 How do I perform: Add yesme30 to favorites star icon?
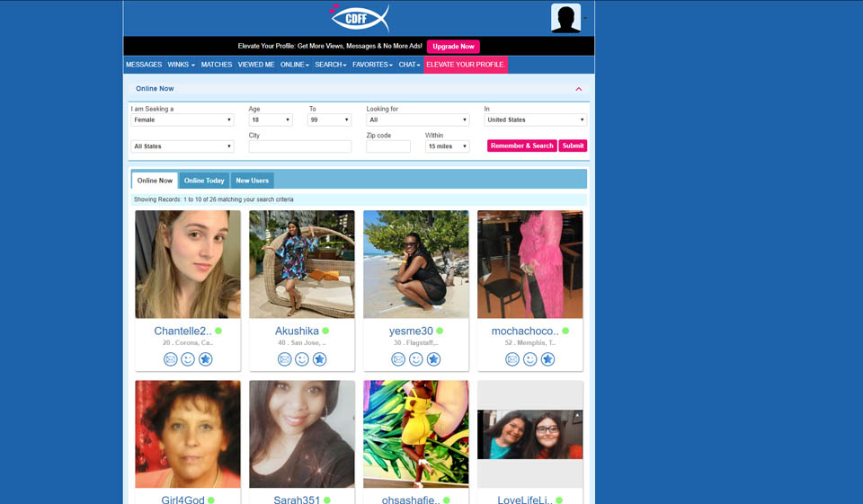[433, 359]
